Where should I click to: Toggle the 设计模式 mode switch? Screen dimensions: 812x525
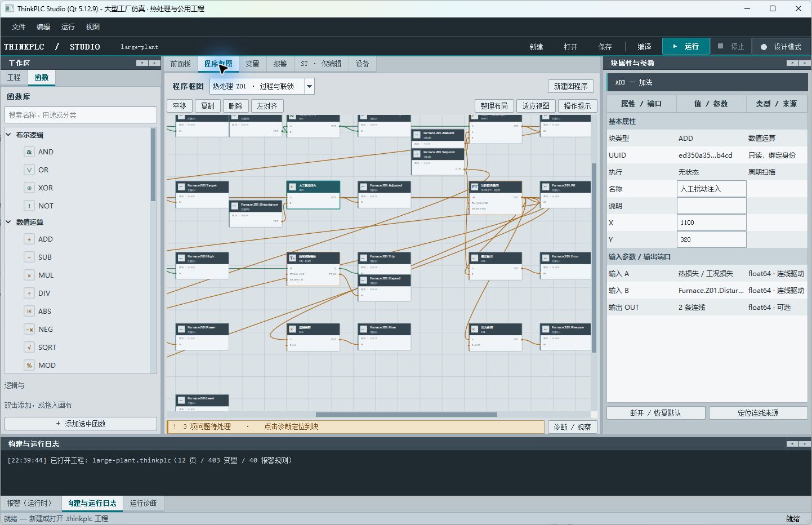tap(780, 47)
